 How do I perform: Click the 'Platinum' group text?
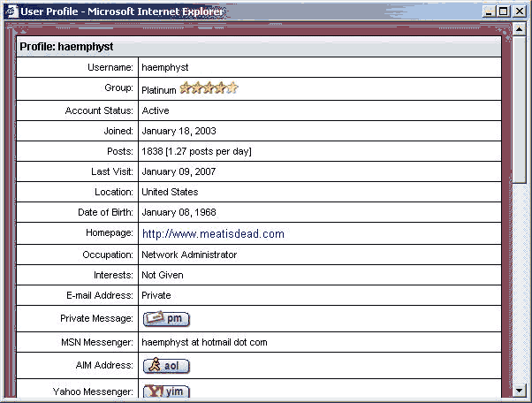(159, 90)
